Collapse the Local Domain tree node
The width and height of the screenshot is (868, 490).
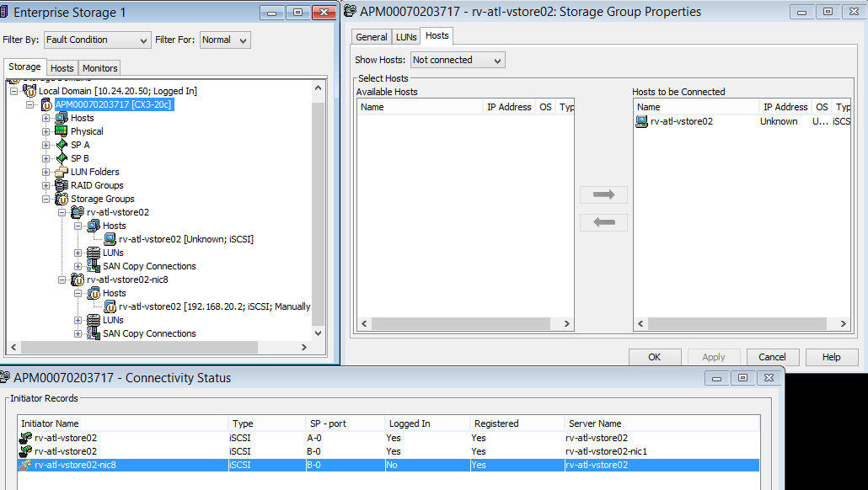click(13, 91)
